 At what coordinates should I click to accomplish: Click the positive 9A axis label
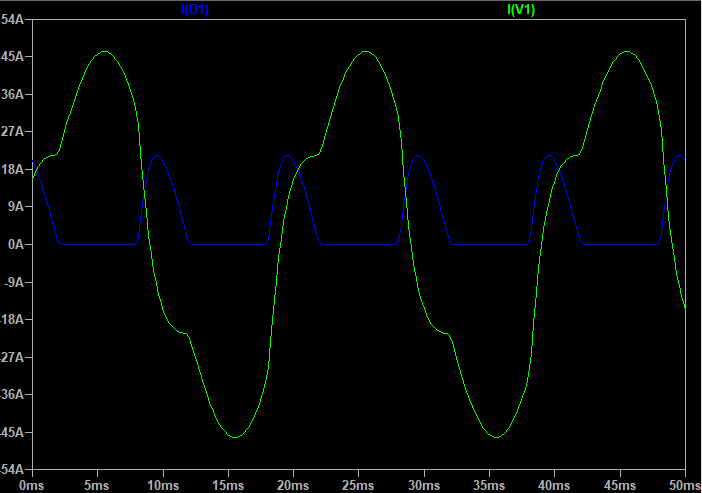[16, 206]
